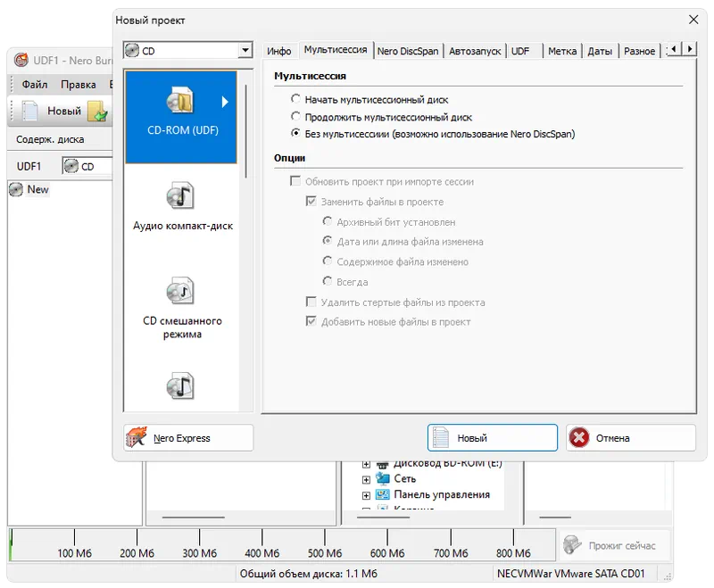Click the Панель управления icon in file tree
The width and height of the screenshot is (714, 588).
tap(383, 494)
